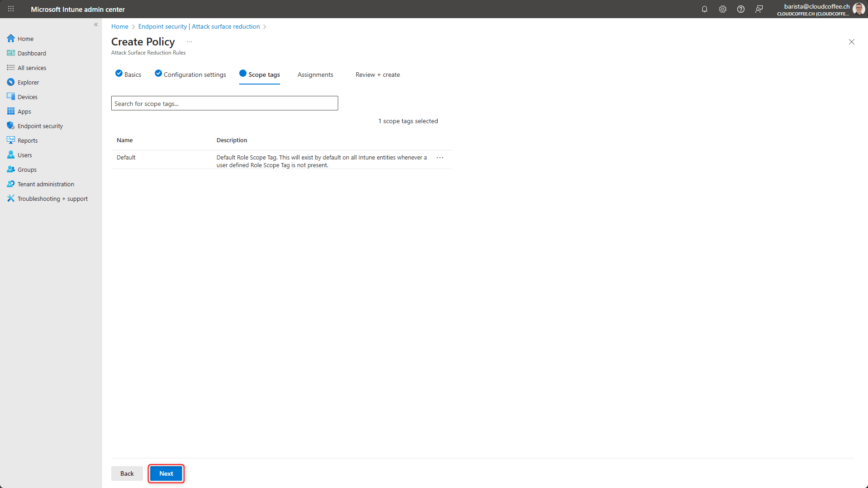Image resolution: width=868 pixels, height=488 pixels.
Task: Click the Help question mark icon
Action: tap(740, 9)
